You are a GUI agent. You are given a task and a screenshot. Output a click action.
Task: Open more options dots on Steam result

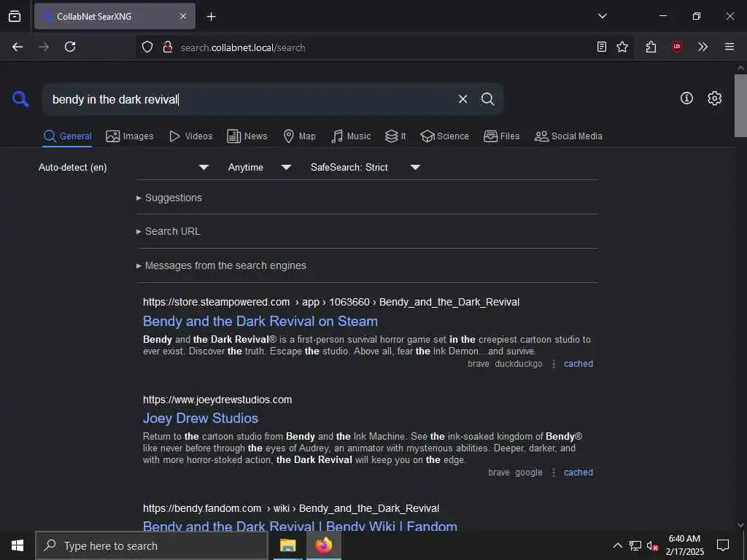click(x=554, y=364)
